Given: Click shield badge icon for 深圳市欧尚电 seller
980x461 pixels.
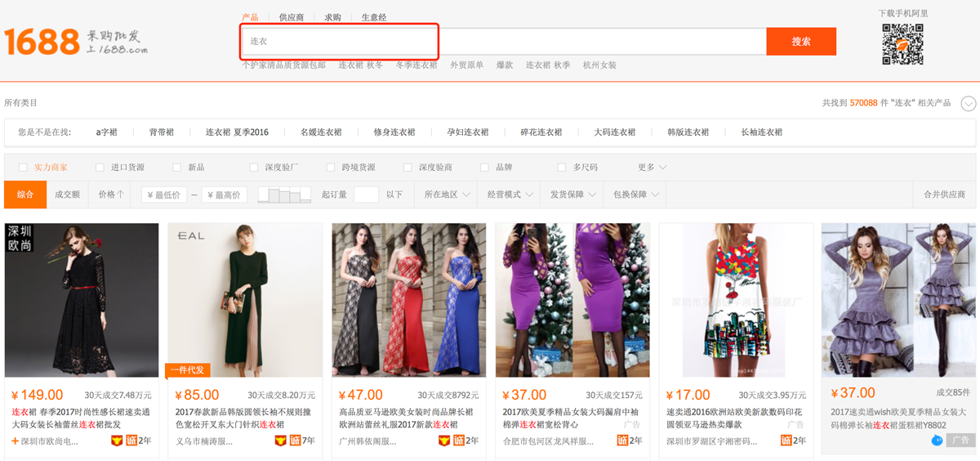Looking at the screenshot, I should point(117,441).
